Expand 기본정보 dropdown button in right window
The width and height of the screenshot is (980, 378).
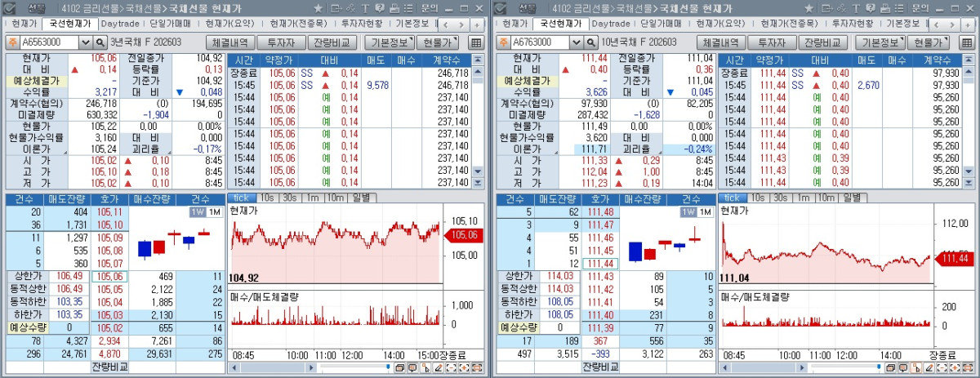point(879,42)
